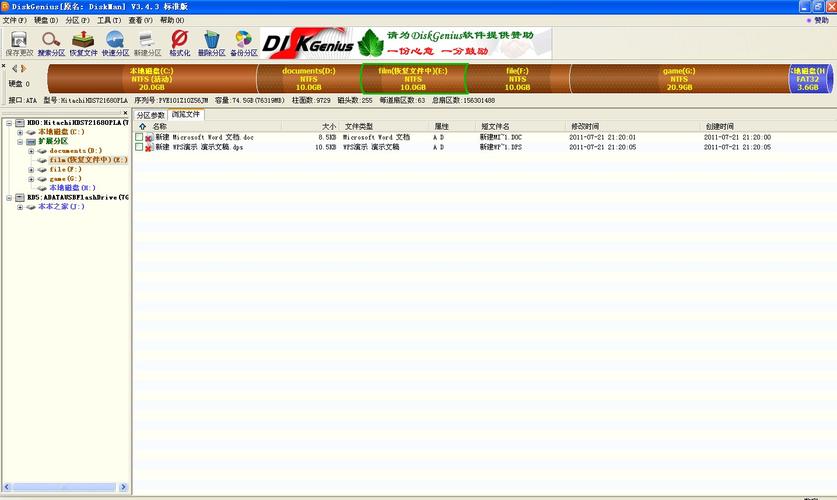Screen dimensions: 837x500
Task: Select 本本之家 (J:) in the tree
Action: pos(61,207)
